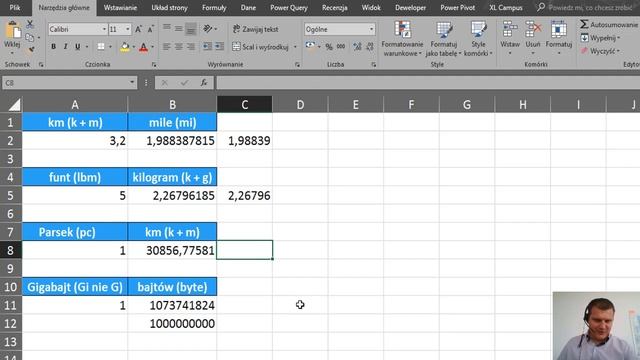Screen dimensions: 640x360
Task: Select cell B11 with 1073741824
Action: pos(172,305)
